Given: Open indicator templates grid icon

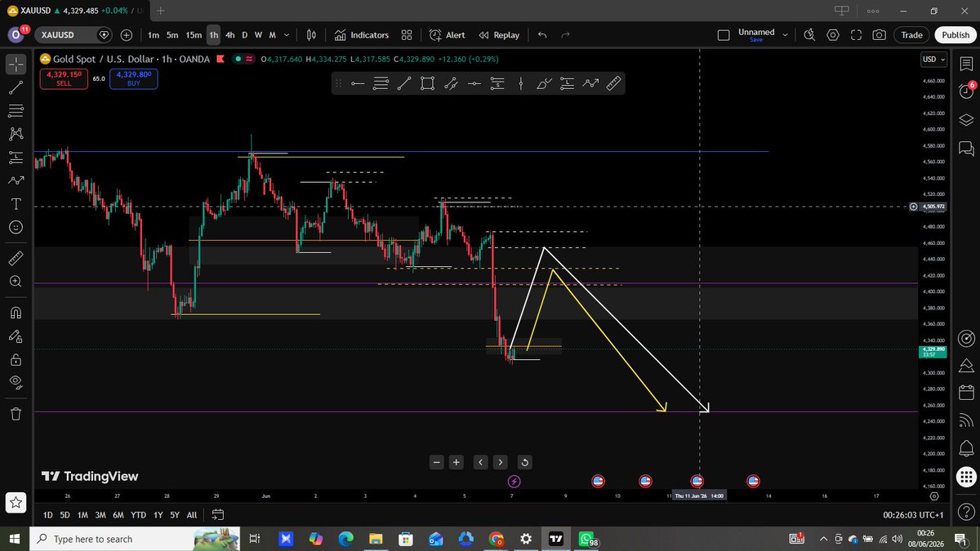Looking at the screenshot, I should 407,35.
